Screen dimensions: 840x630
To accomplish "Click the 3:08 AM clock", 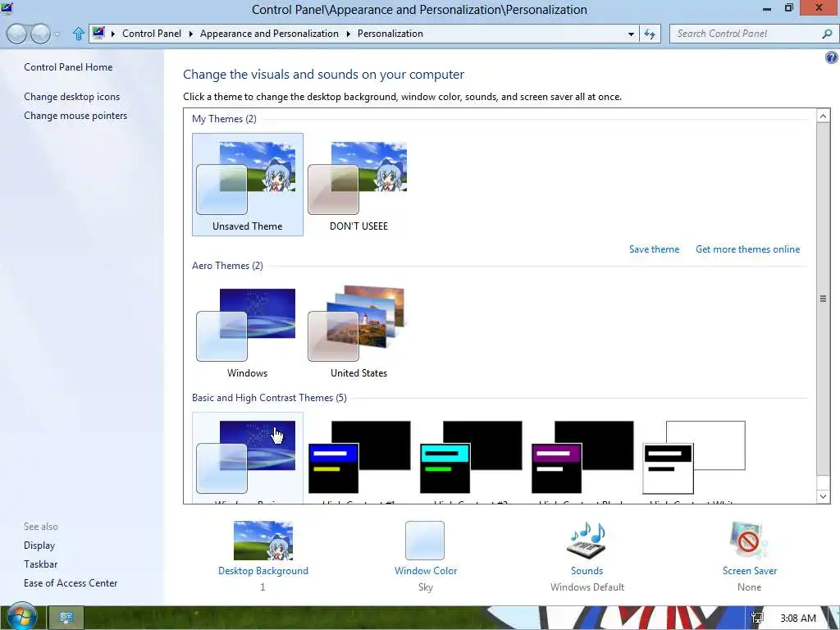I will tap(797, 619).
